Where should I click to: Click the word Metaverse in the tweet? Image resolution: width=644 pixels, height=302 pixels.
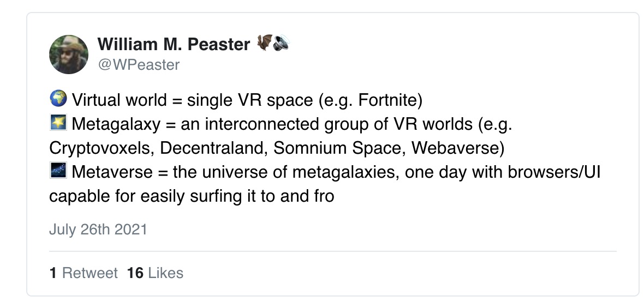click(112, 172)
